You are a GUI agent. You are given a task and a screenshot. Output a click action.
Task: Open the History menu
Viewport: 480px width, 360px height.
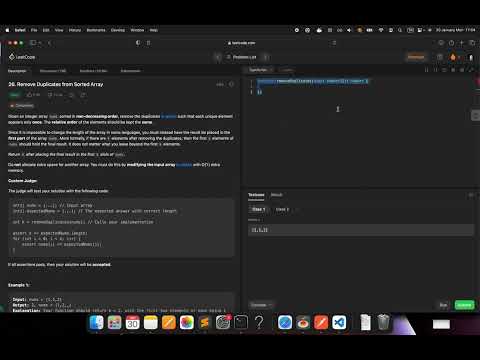(x=75, y=30)
